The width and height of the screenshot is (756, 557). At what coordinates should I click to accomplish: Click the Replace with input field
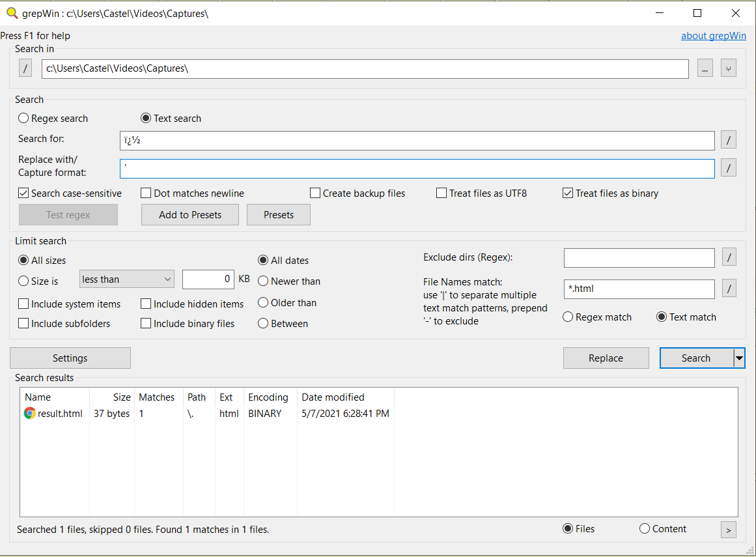(417, 168)
